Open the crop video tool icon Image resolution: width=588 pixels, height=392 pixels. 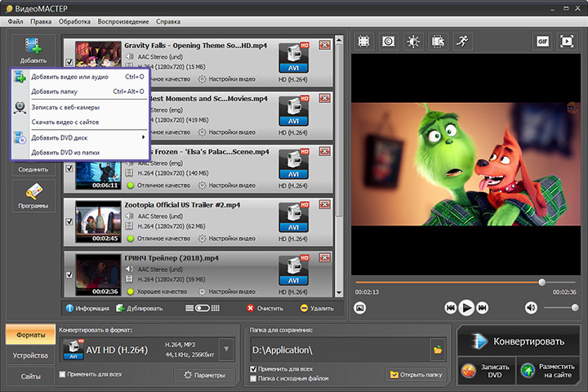pos(363,42)
